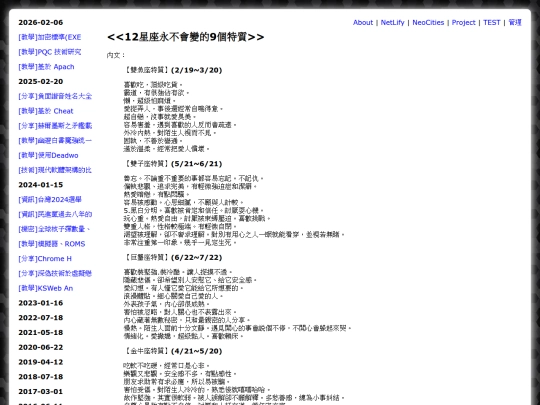Open the [教學]模擬器、ROMS article link
Image resolution: width=540 pixels, height=405 pixels.
pyautogui.click(x=52, y=244)
